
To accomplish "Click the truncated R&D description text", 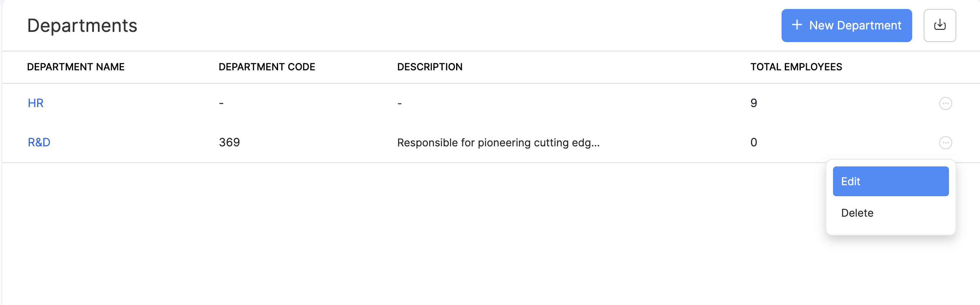I will (x=498, y=143).
